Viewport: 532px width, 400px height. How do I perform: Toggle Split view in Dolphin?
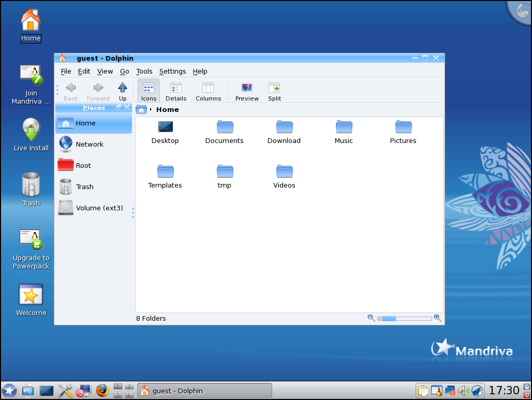click(x=274, y=91)
